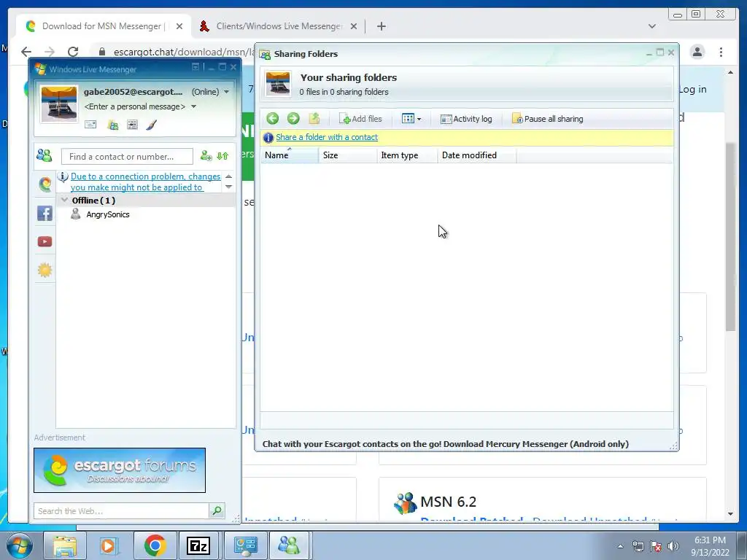747x560 pixels.
Task: Click the green Forward arrow in Sharing Folders
Action: [293, 119]
